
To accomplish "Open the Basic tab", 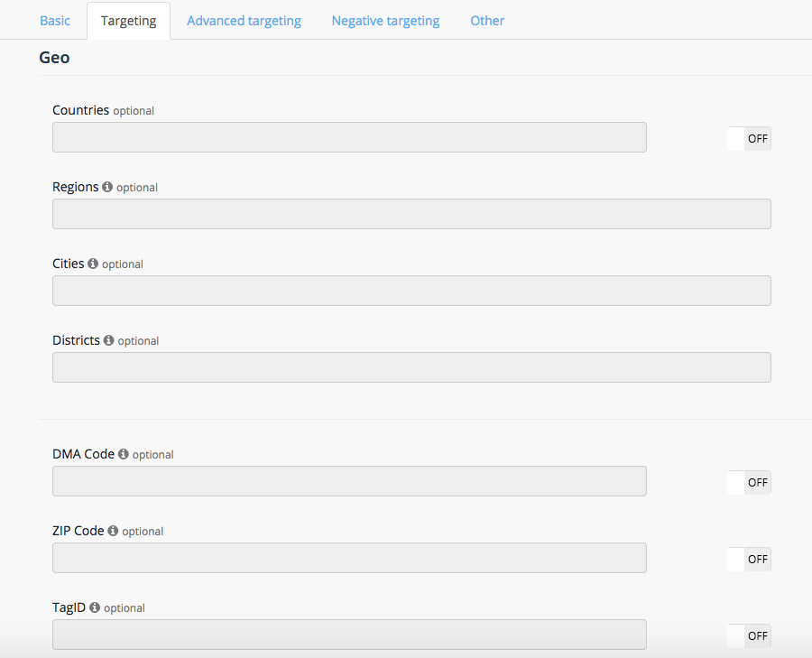I will (x=55, y=21).
